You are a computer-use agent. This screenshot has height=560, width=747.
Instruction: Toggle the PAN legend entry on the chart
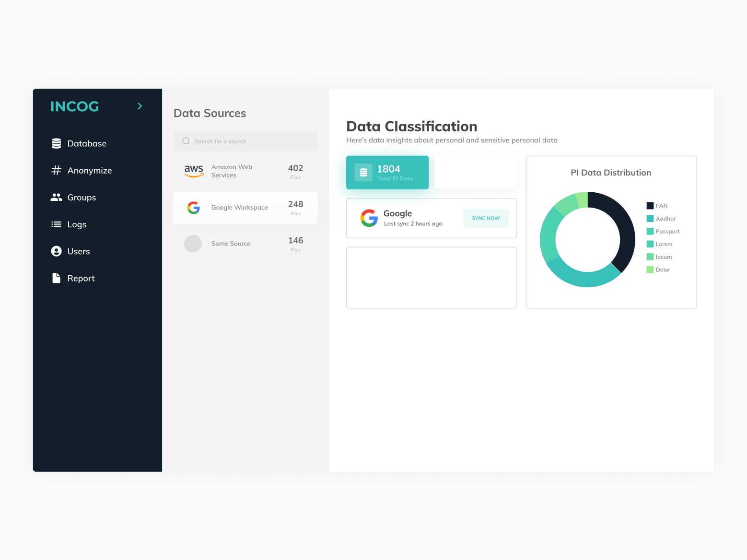point(650,205)
